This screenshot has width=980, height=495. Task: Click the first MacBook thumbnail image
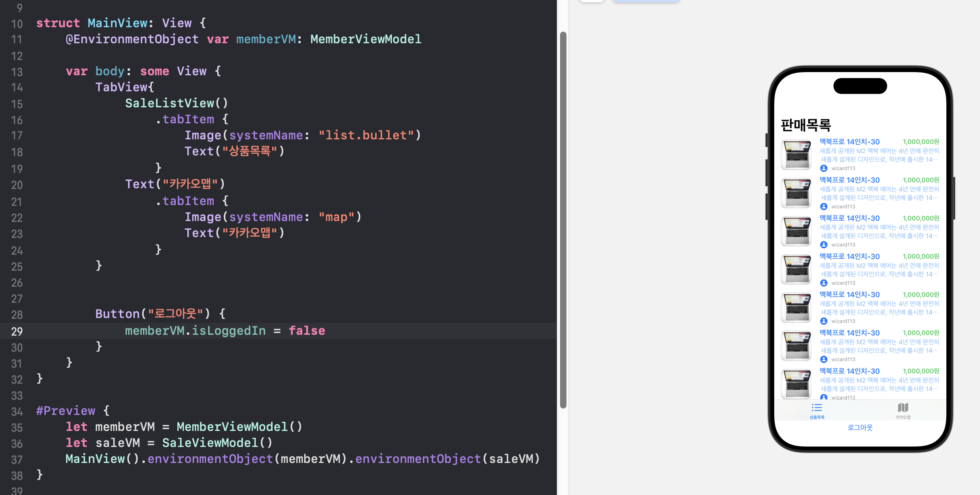pyautogui.click(x=796, y=155)
